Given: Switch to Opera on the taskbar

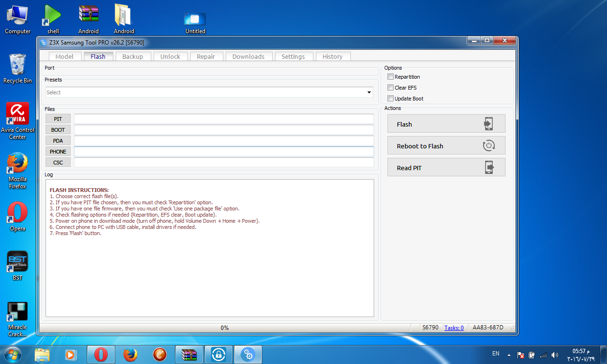Looking at the screenshot, I should coord(101,355).
